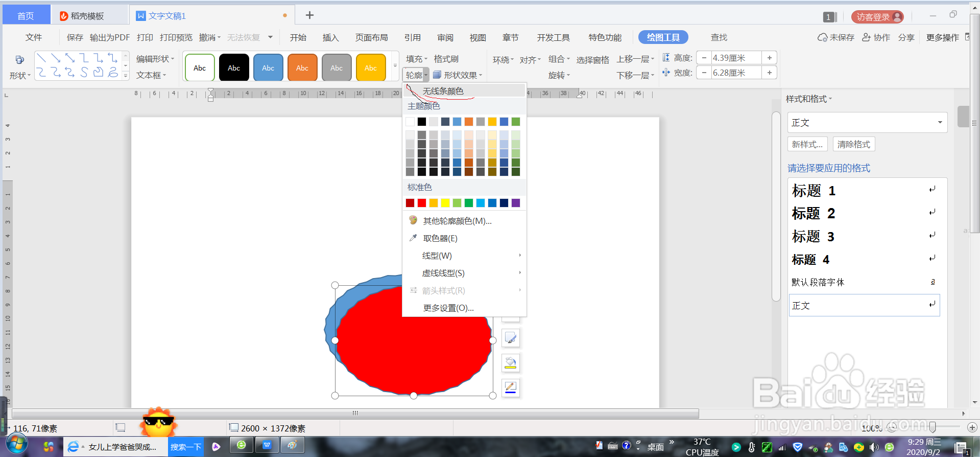Click the Clear Format button

coord(854,144)
